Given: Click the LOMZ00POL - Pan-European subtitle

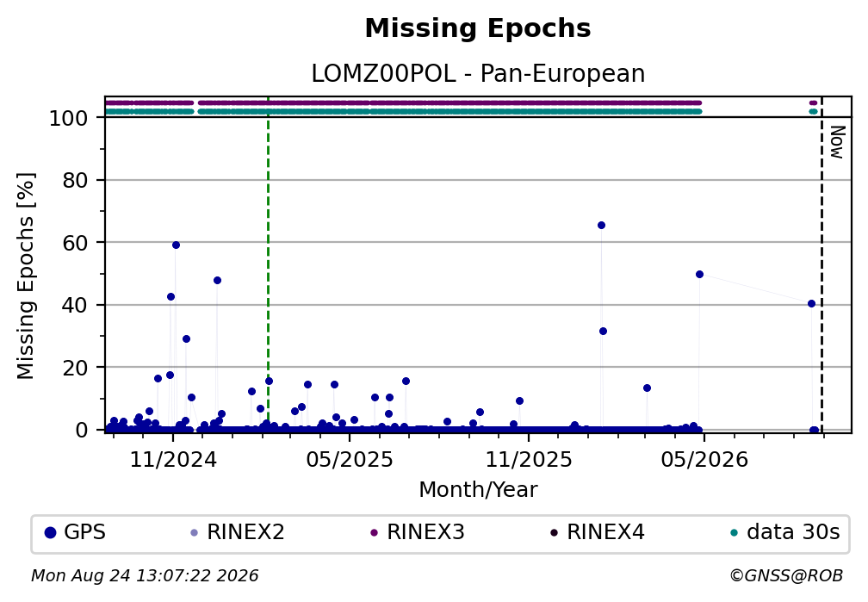Looking at the screenshot, I should pyautogui.click(x=478, y=74).
